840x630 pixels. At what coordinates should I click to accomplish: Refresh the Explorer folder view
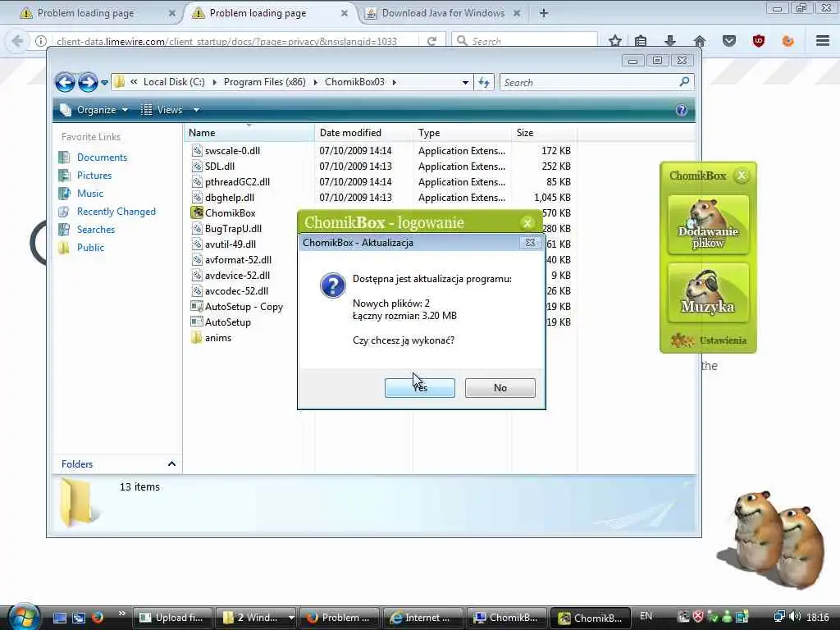[484, 83]
